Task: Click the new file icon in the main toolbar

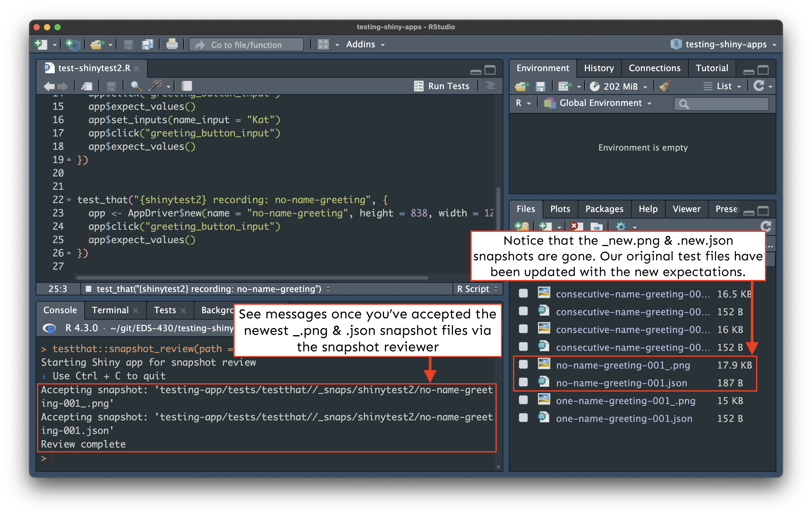Action: tap(41, 44)
